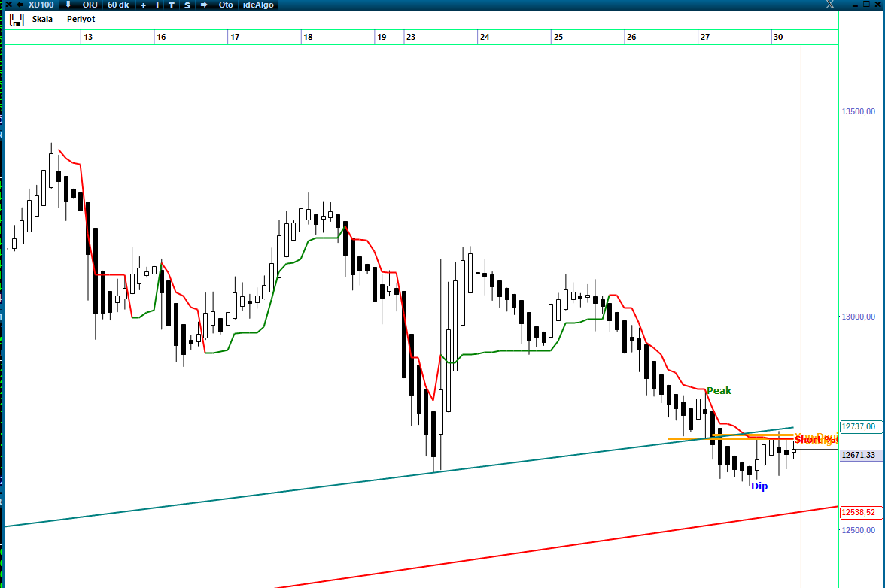885x588 pixels.
Task: Click date marker 17 on time axis
Action: [x=235, y=37]
